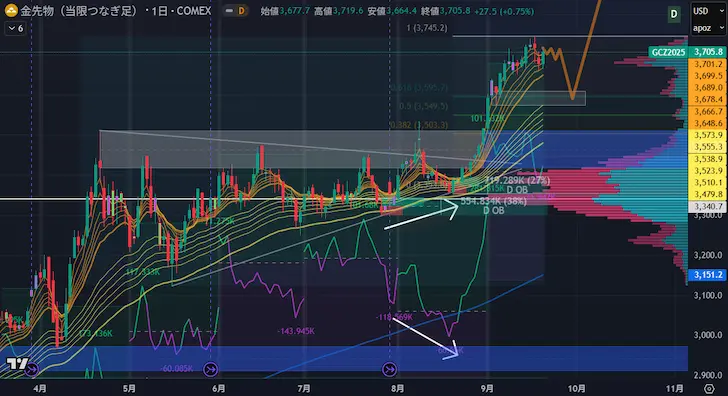Open the 金先物（当限つなぎ足）symbol title

tap(79, 11)
